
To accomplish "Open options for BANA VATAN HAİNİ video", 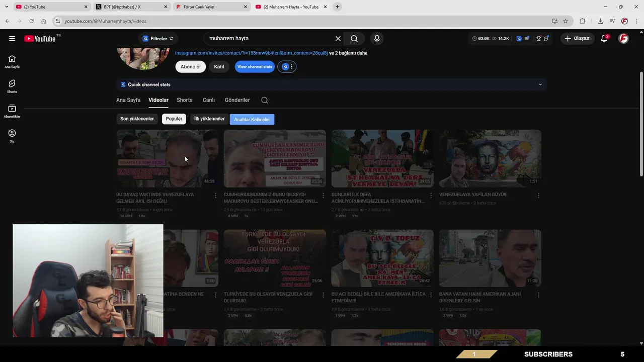I will coord(538,295).
